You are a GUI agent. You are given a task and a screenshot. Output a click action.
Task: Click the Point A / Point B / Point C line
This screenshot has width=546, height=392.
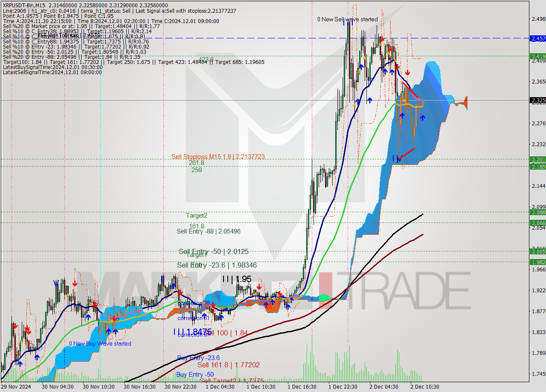pos(58,16)
